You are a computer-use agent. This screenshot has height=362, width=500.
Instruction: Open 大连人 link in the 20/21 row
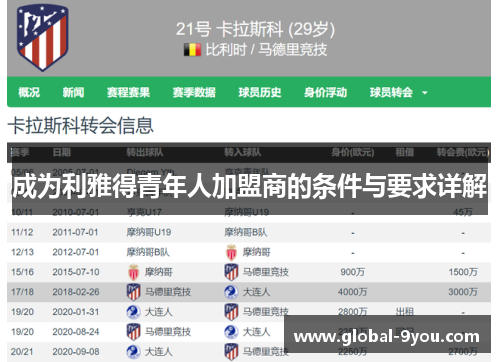click(158, 352)
